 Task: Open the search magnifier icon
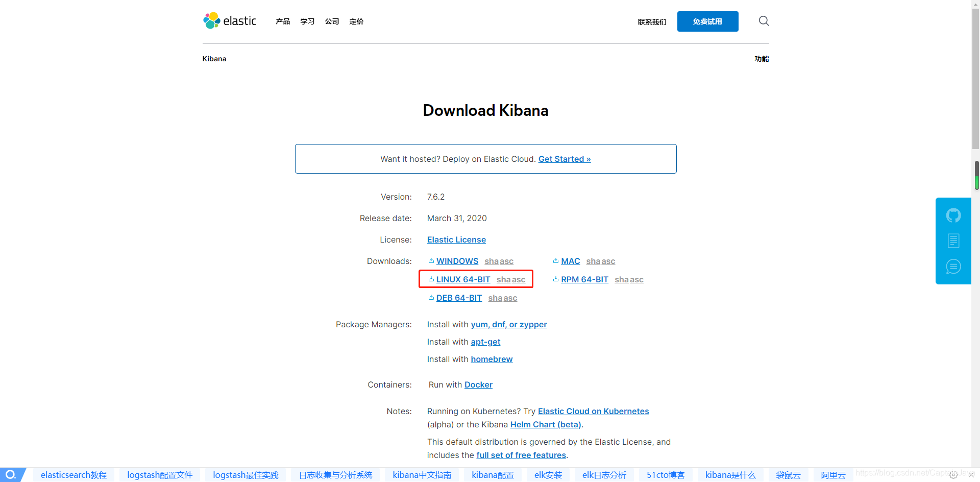point(764,21)
